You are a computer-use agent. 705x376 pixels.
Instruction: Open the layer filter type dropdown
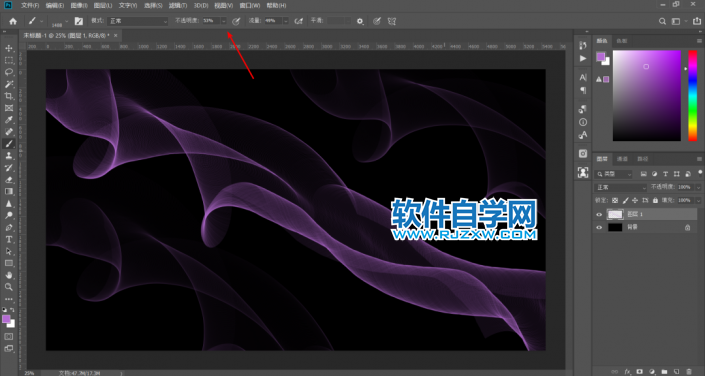click(613, 174)
